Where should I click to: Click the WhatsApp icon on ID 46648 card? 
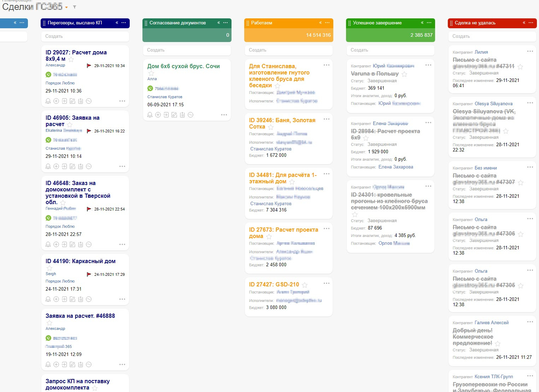pos(48,218)
